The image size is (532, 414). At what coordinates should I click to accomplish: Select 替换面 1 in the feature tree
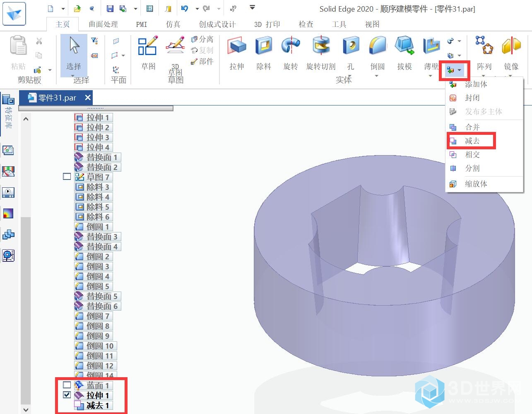click(x=98, y=157)
